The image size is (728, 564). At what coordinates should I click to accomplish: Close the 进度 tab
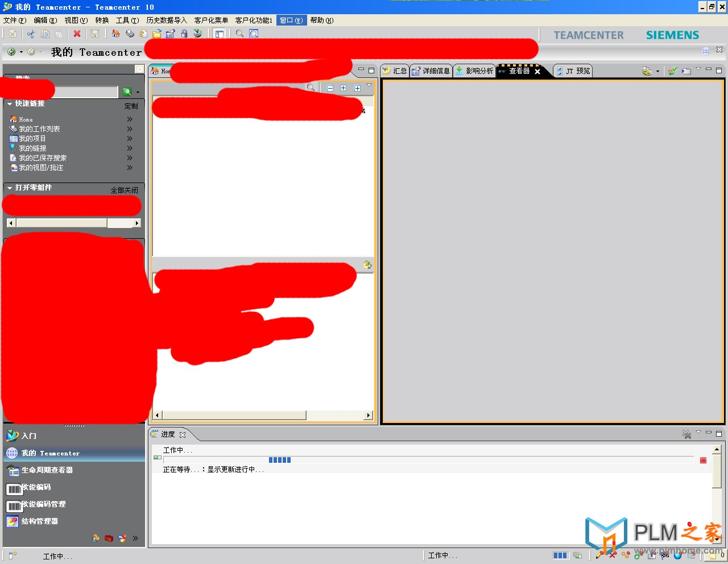[x=183, y=435]
